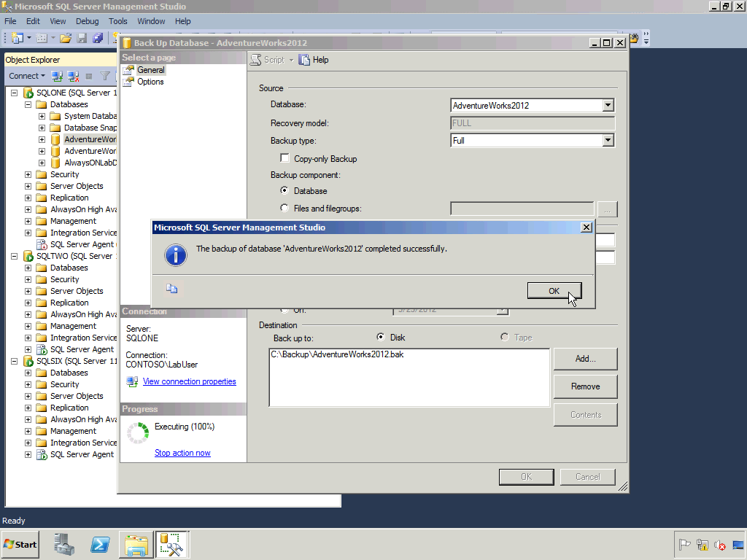747x560 pixels.
Task: Click the AlwaysONLabD database cylinder icon
Action: (x=55, y=163)
